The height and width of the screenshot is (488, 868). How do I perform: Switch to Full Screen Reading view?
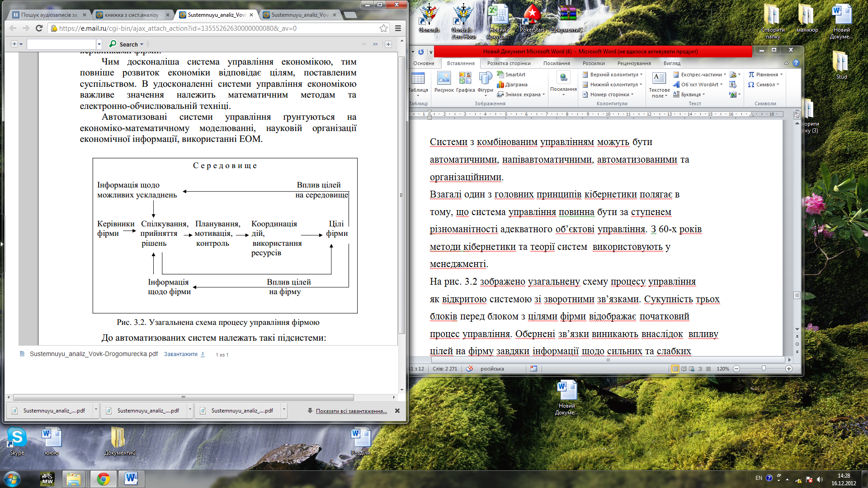684,369
